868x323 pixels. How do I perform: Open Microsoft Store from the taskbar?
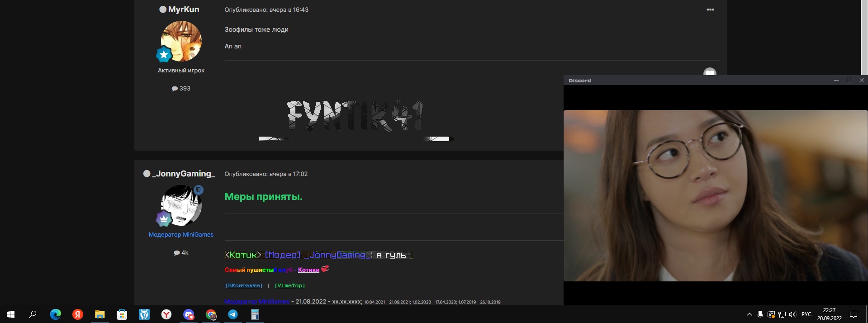click(122, 314)
